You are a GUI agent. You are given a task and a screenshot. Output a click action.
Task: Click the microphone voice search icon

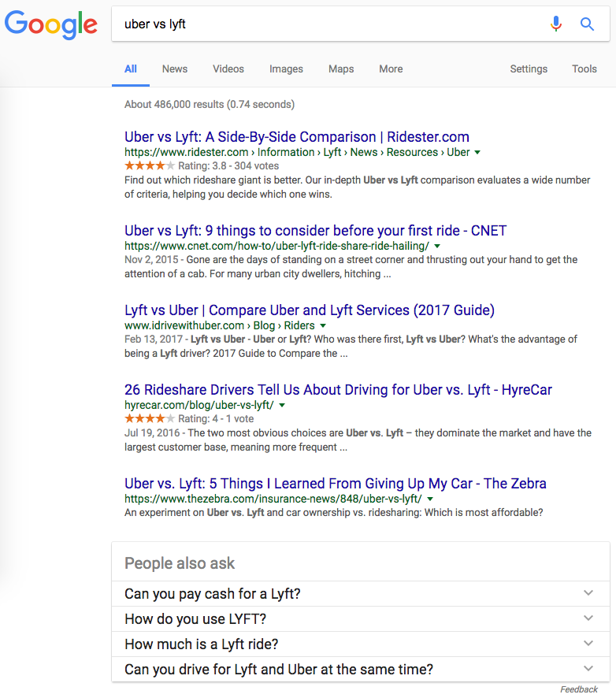point(556,24)
